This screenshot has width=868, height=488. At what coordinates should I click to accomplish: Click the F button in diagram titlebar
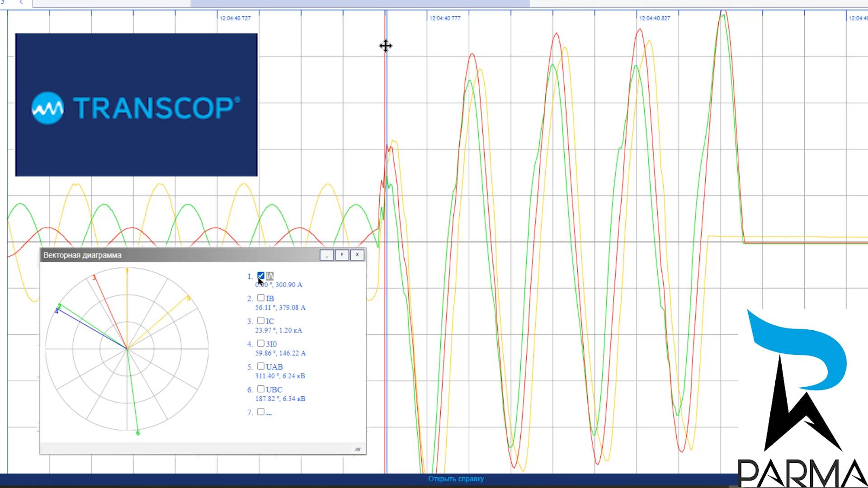(x=342, y=255)
